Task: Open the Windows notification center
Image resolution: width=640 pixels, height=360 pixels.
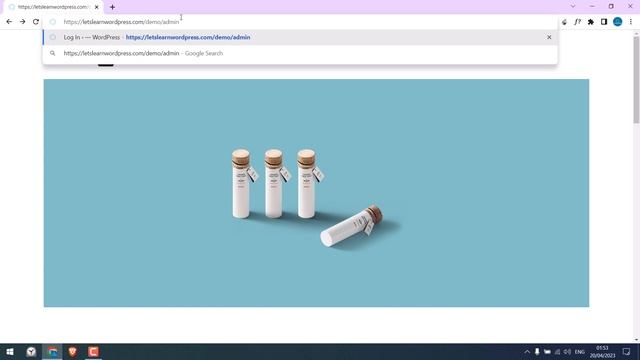Action: click(x=627, y=351)
